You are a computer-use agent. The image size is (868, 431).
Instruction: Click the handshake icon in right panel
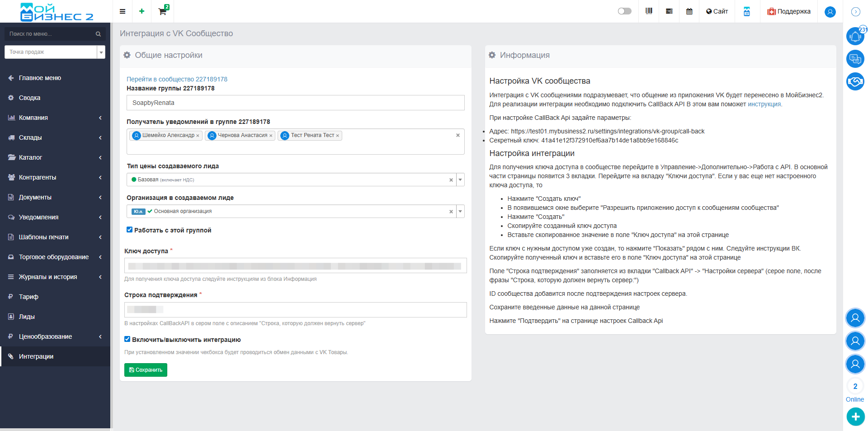(x=855, y=81)
